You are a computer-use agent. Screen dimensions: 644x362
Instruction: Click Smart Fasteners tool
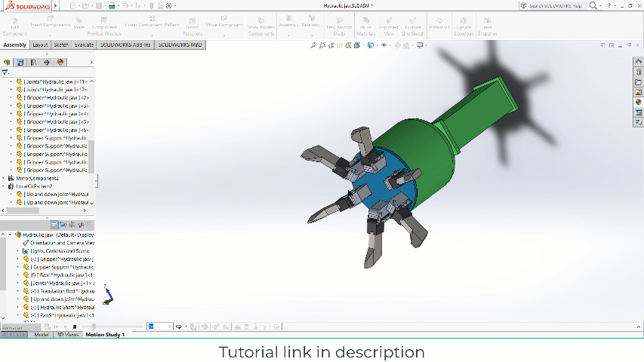coord(193,26)
